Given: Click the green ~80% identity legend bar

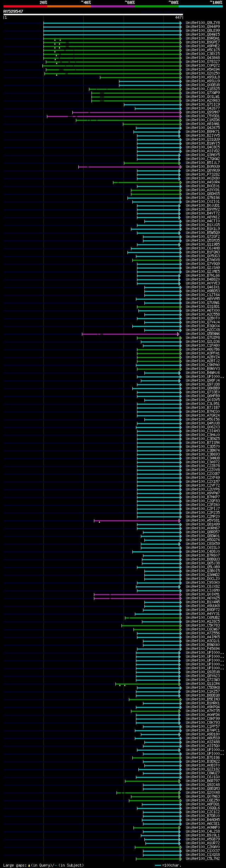Looking at the screenshot, I should click(x=156, y=6).
